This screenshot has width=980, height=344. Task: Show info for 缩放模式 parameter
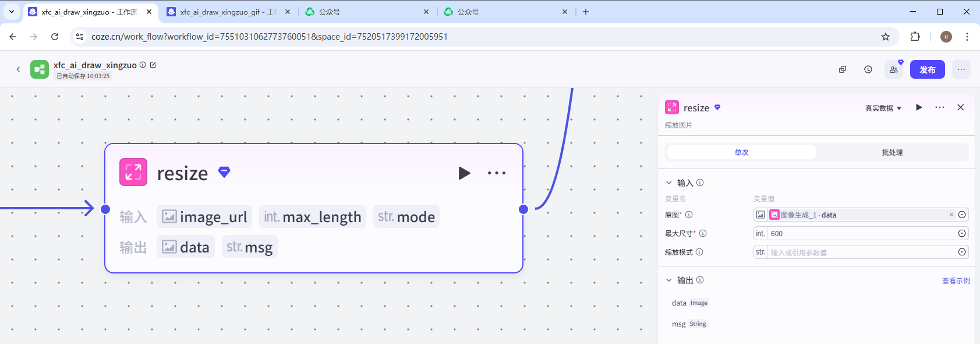click(x=699, y=252)
